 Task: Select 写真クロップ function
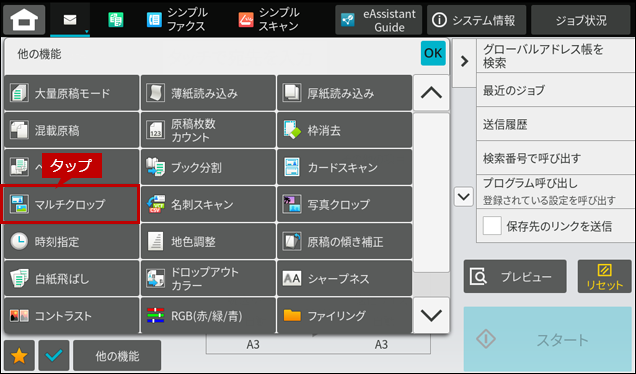coord(344,204)
